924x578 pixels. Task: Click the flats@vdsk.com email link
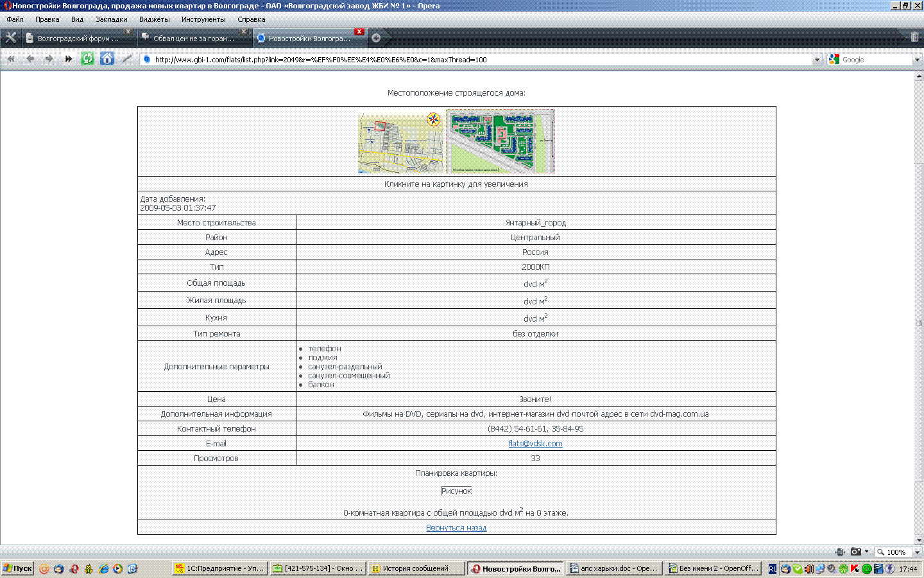click(x=535, y=444)
